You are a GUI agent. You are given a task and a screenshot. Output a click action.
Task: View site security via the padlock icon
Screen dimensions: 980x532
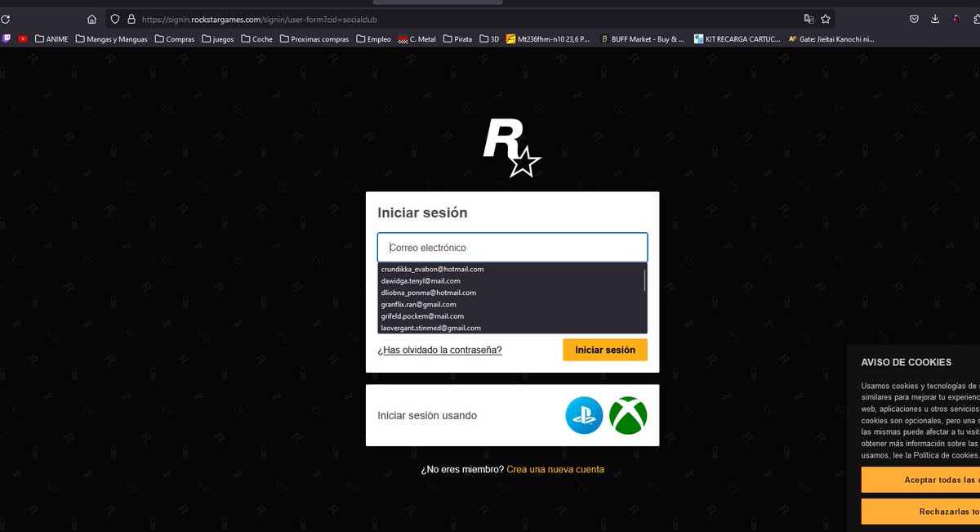pyautogui.click(x=131, y=19)
